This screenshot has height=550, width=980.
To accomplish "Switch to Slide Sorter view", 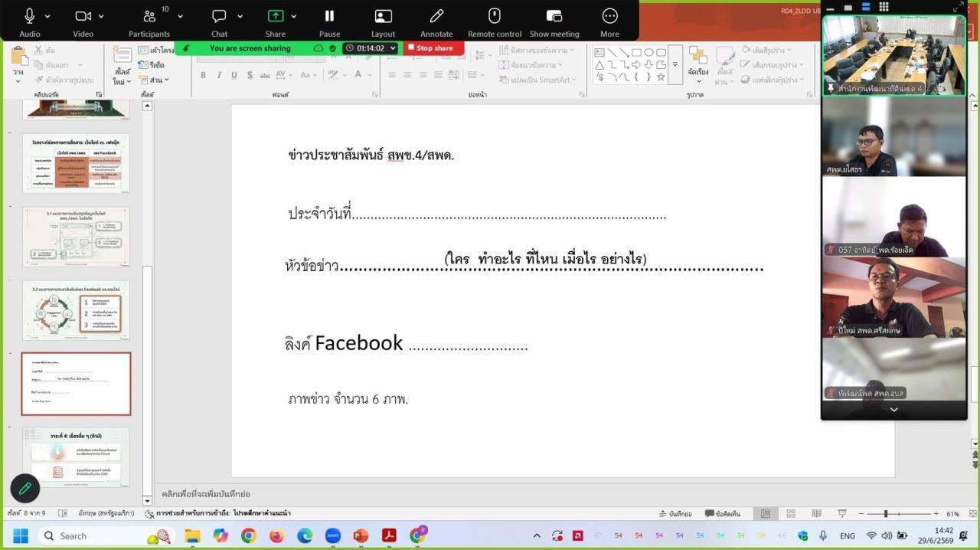I will [x=791, y=514].
